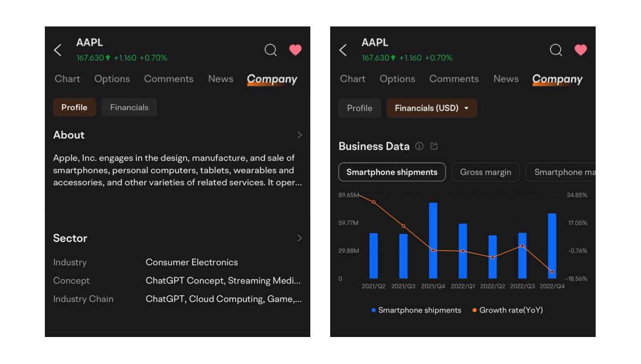Click Consumer Electronics industry value
641x364 pixels.
pyautogui.click(x=192, y=262)
